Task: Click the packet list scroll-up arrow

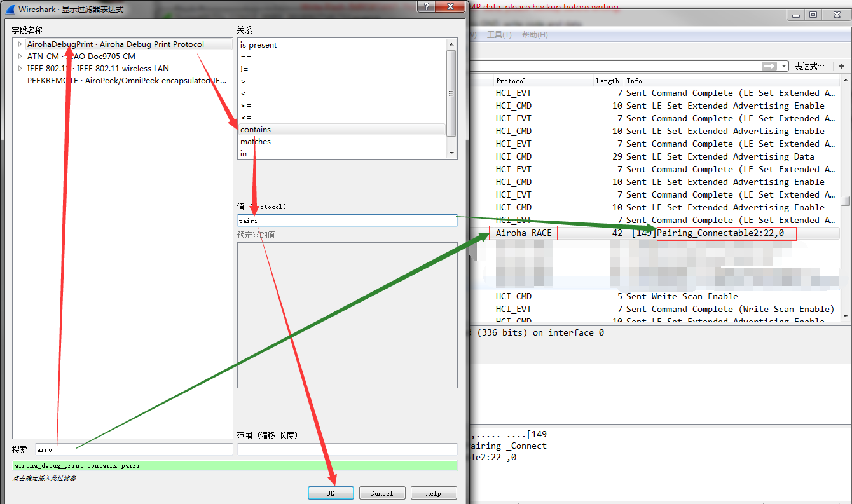Action: click(846, 81)
